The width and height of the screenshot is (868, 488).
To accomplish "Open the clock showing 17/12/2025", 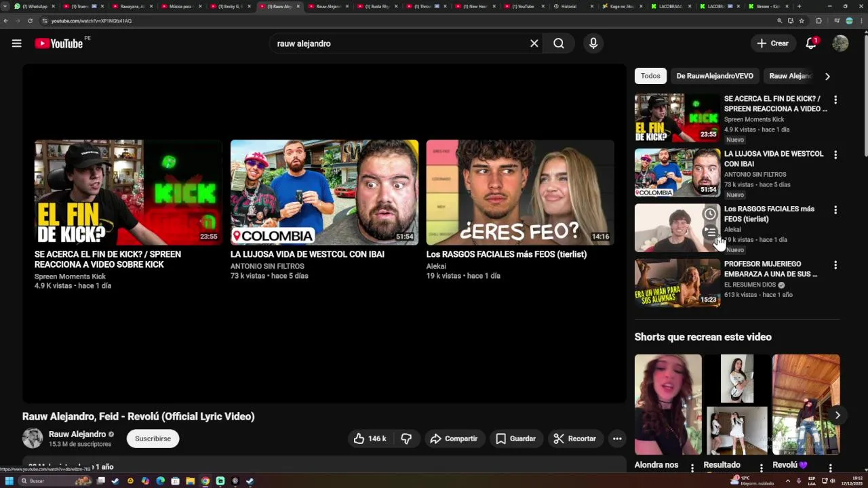I will [852, 481].
